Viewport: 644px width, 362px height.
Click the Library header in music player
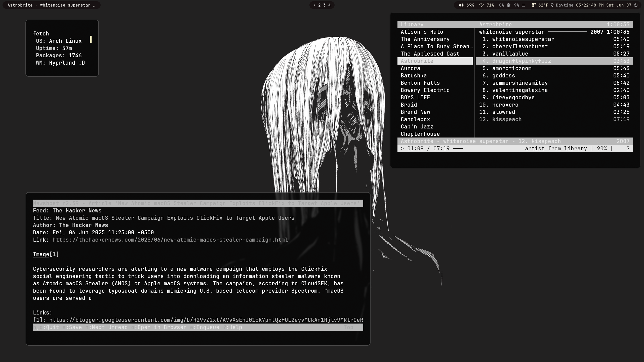click(x=412, y=25)
